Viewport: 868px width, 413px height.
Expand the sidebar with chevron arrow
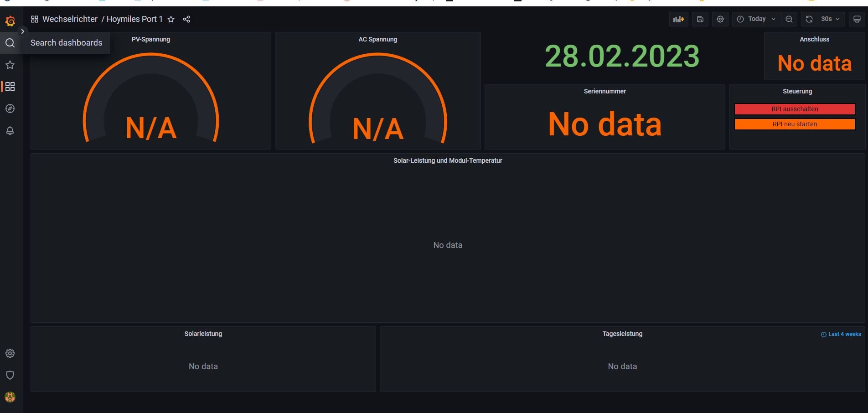click(22, 31)
